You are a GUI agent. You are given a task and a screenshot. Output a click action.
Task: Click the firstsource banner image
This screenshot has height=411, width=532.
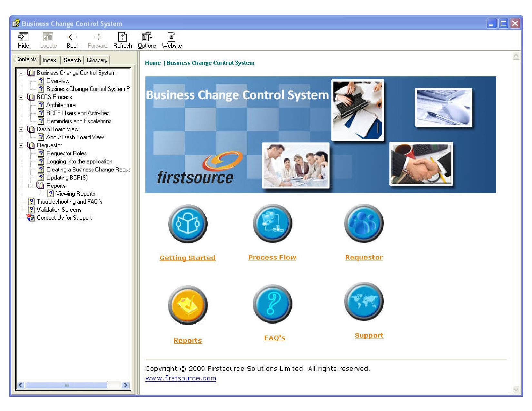click(x=320, y=135)
